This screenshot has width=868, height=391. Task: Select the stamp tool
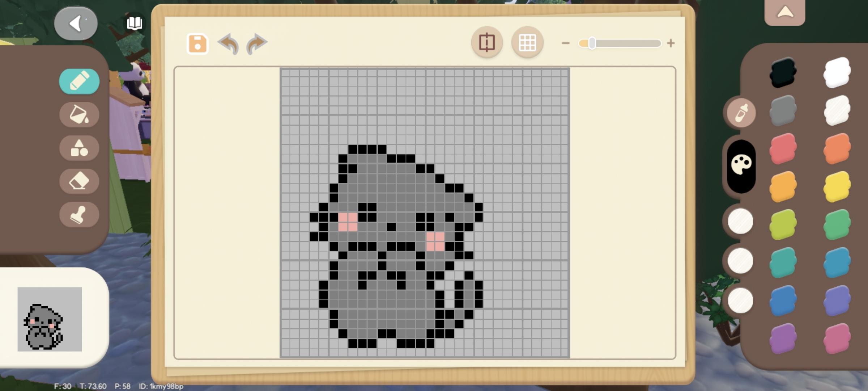click(x=79, y=215)
